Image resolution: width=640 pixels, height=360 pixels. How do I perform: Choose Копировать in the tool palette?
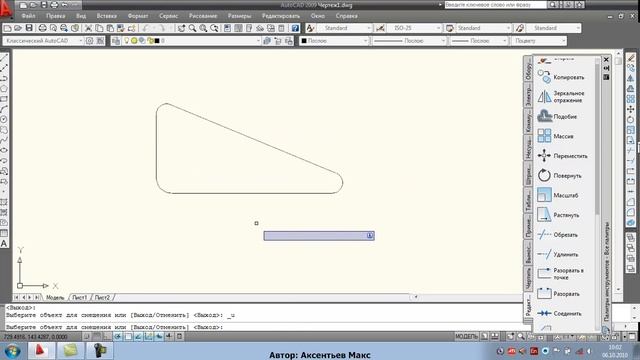561,77
